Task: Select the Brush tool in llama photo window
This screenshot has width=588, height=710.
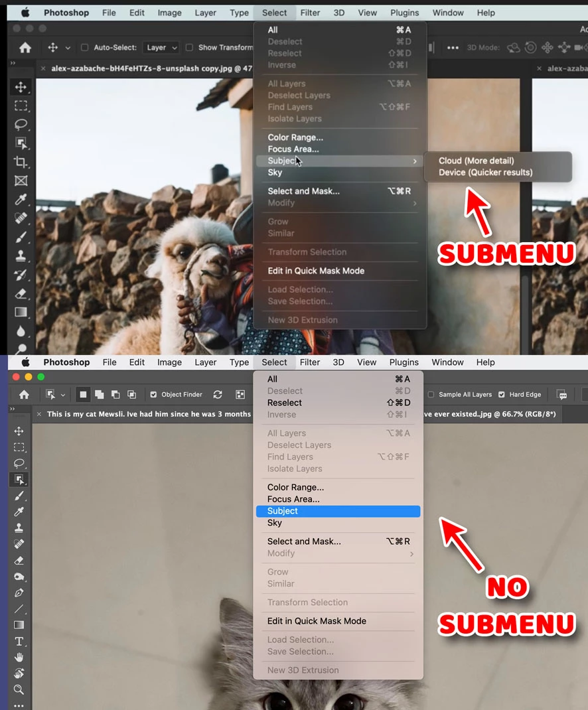Action: click(21, 237)
